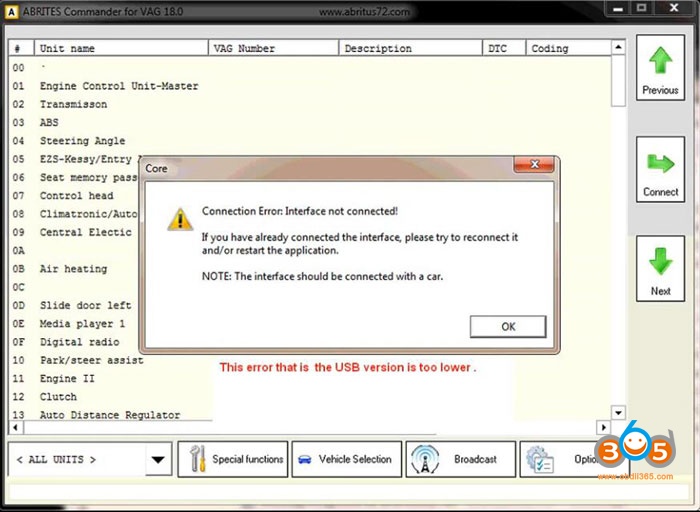Click the ALL UNITS combo box text
Viewport: 700px width, 512px height.
tap(56, 459)
